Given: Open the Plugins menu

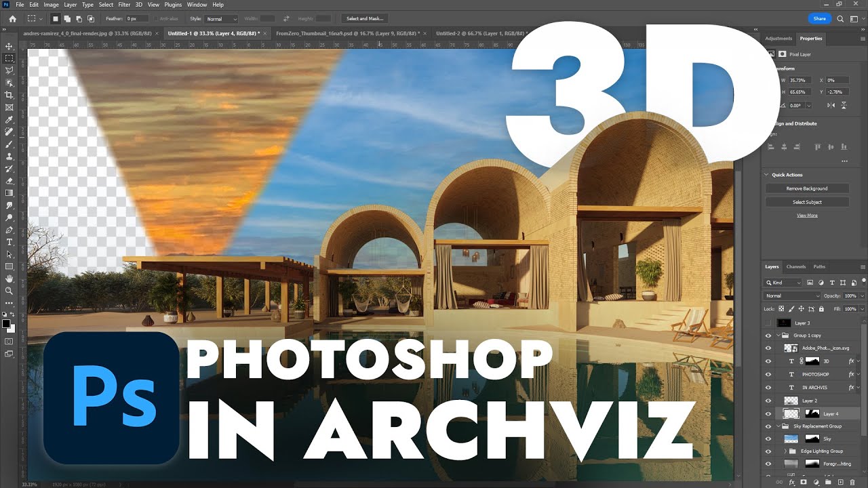Looking at the screenshot, I should (173, 5).
